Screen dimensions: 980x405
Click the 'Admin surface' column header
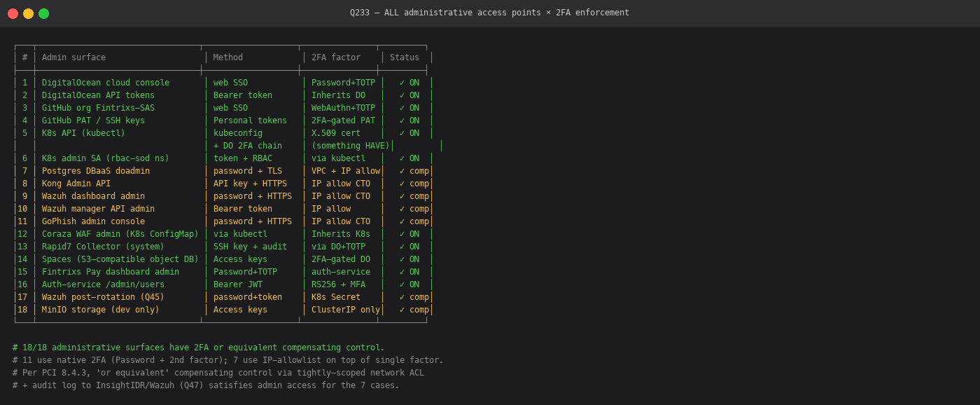[73, 57]
